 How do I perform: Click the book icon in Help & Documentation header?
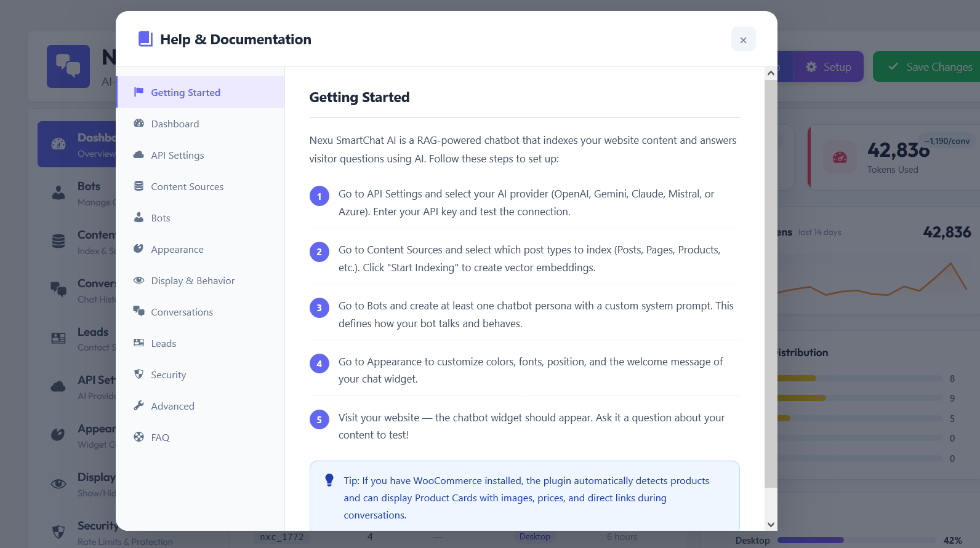tap(145, 39)
